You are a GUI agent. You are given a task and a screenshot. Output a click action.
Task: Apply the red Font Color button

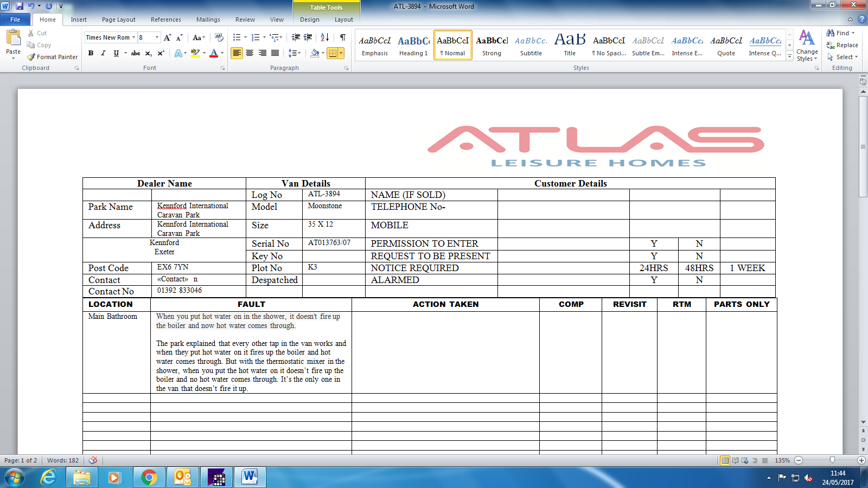point(214,53)
